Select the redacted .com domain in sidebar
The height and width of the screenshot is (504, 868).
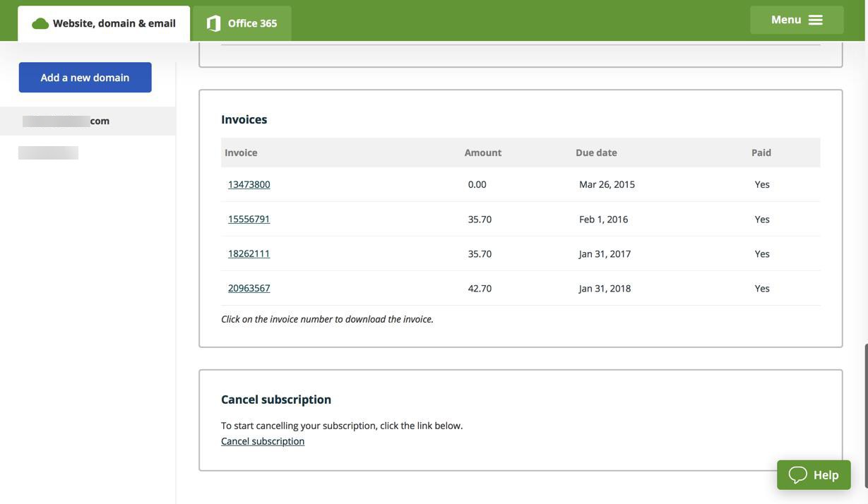66,121
